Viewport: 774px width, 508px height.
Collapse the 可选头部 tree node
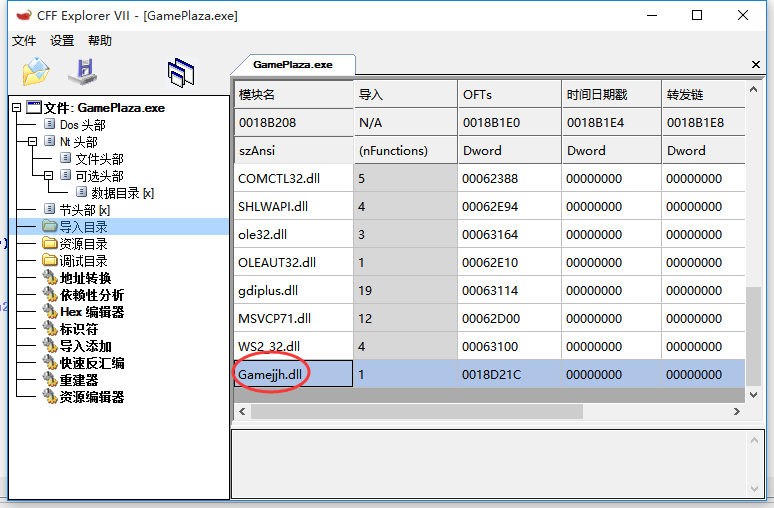point(48,176)
